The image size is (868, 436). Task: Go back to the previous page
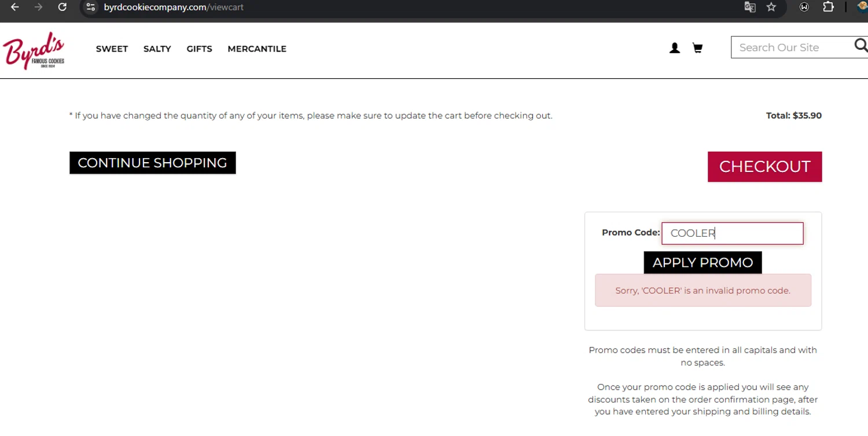[15, 7]
